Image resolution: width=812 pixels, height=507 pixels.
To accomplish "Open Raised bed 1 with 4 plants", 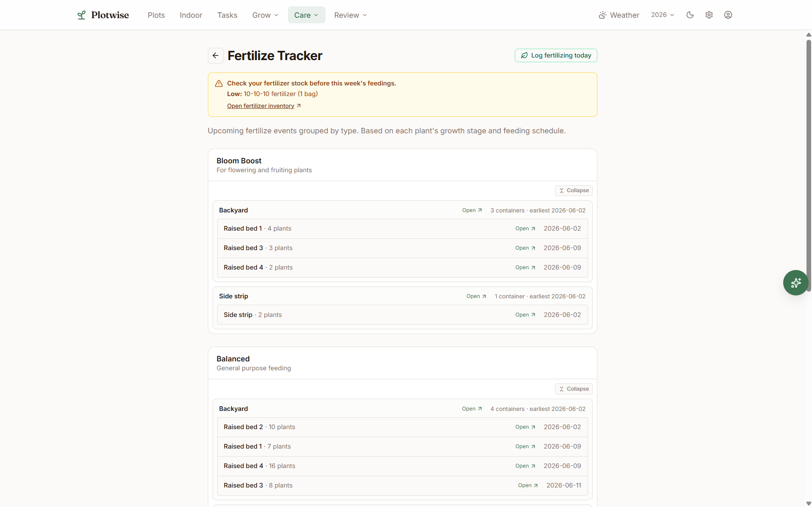I will pyautogui.click(x=525, y=229).
